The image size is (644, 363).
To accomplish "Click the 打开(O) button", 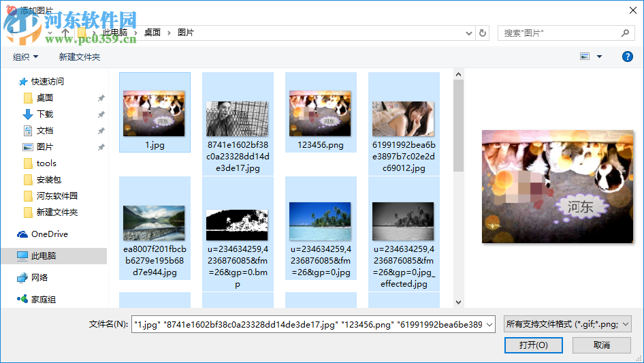I will coord(534,345).
